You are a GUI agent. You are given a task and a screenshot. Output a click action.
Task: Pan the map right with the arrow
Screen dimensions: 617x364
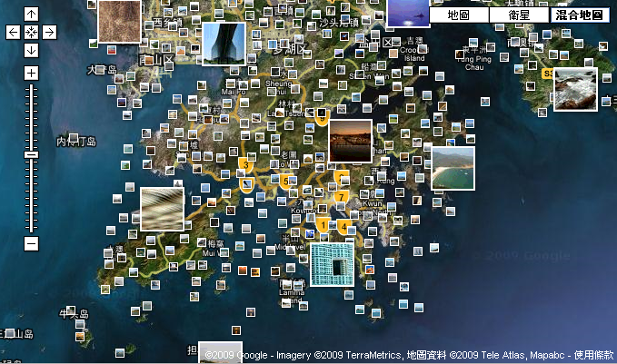coord(49,32)
